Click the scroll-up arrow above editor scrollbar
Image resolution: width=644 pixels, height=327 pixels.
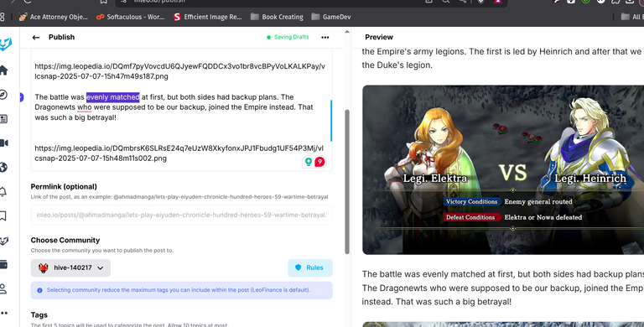347,32
